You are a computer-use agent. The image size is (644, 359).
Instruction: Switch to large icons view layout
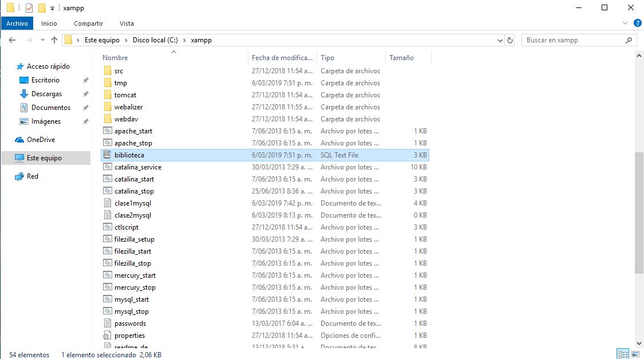tap(635, 354)
